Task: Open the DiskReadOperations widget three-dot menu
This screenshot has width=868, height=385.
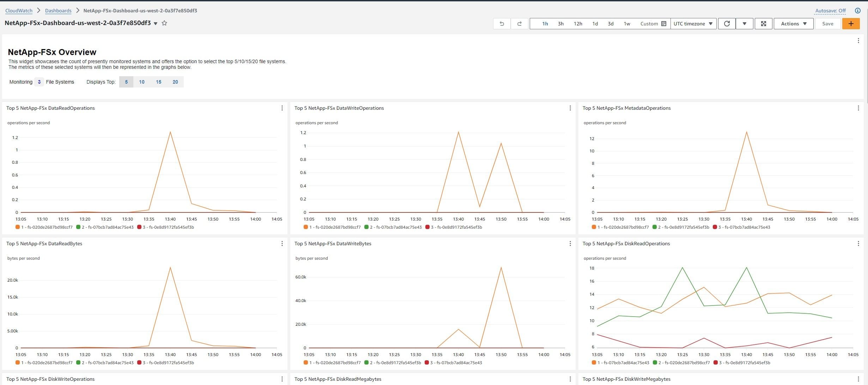Action: [x=858, y=243]
